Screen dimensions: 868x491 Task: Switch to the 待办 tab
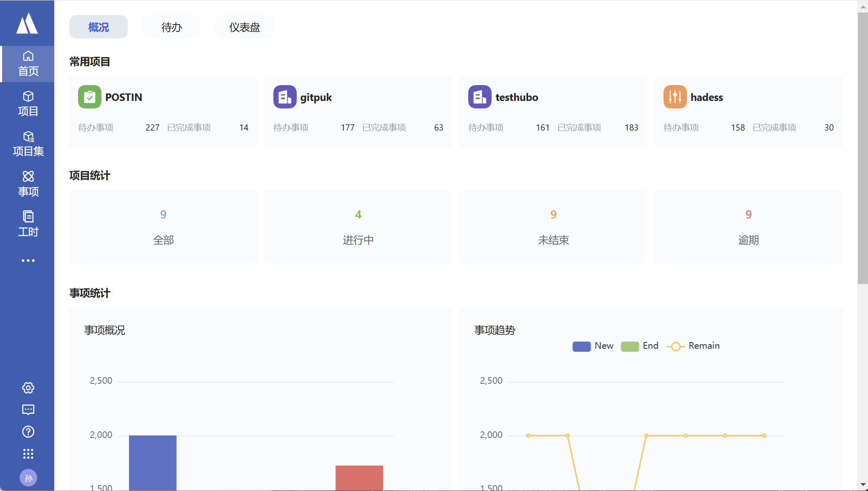pos(171,27)
